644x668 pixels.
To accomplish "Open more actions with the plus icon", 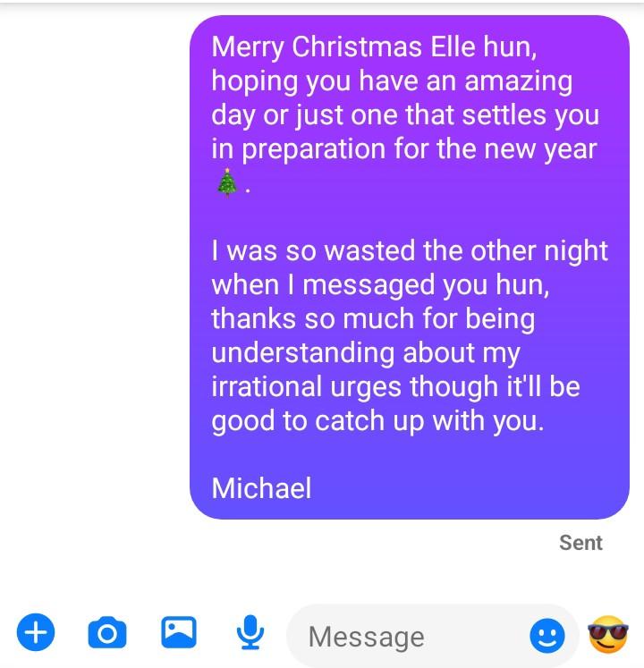I will pyautogui.click(x=36, y=632).
